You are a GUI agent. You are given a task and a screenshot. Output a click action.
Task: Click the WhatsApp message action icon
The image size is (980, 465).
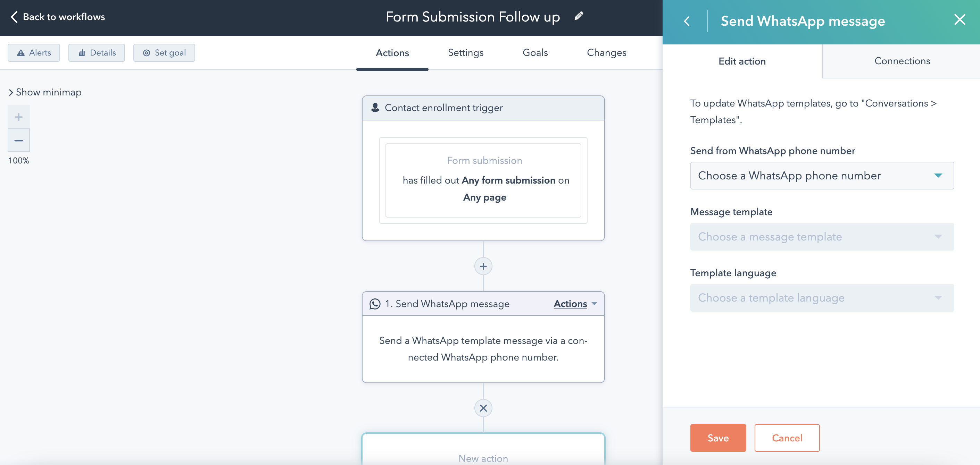coord(376,304)
